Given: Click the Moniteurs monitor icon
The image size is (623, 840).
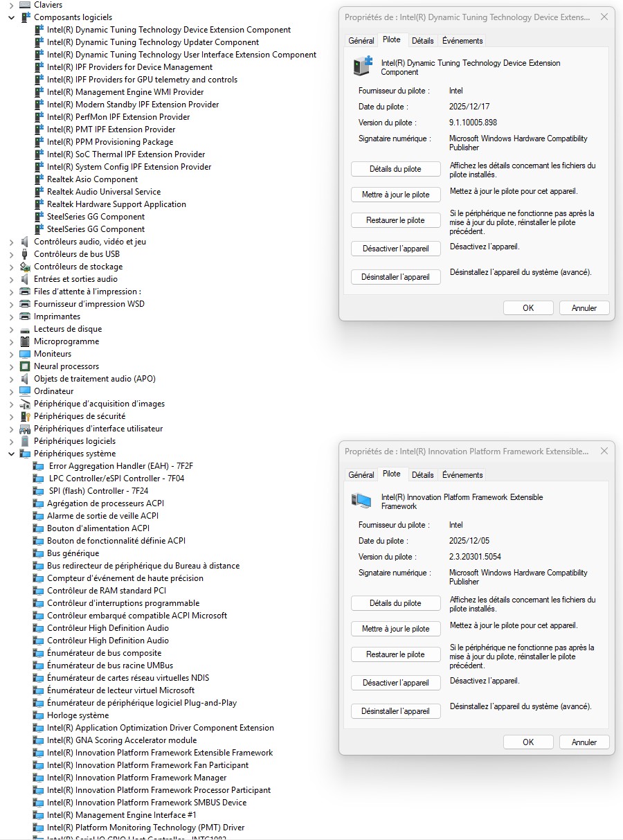Looking at the screenshot, I should 25,354.
